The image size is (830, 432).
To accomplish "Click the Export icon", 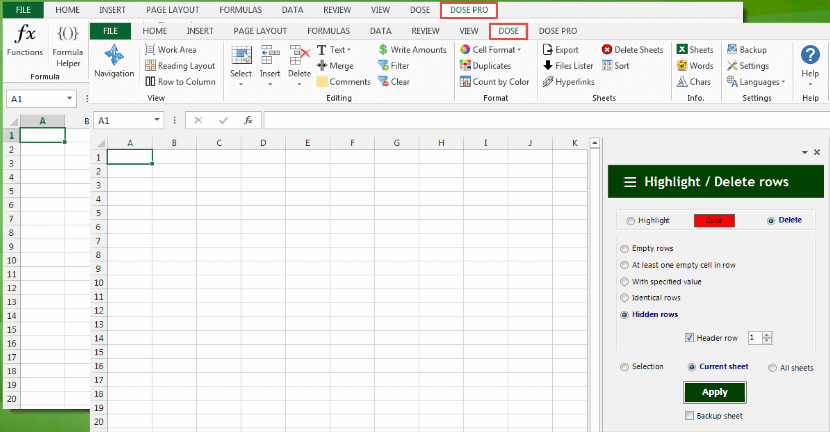I will click(548, 50).
